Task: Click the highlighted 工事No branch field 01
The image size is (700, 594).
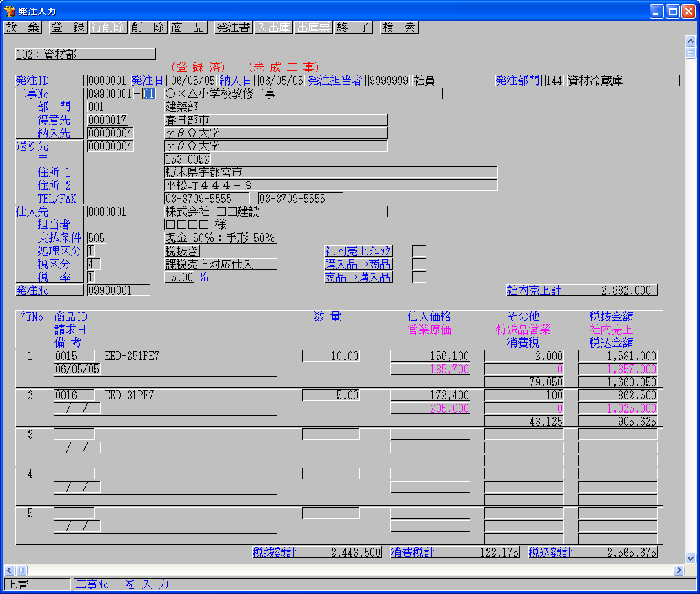Action: [149, 94]
